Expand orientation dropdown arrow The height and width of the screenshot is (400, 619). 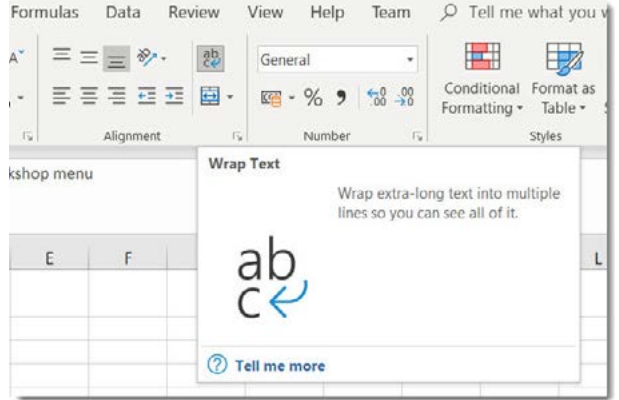click(163, 59)
